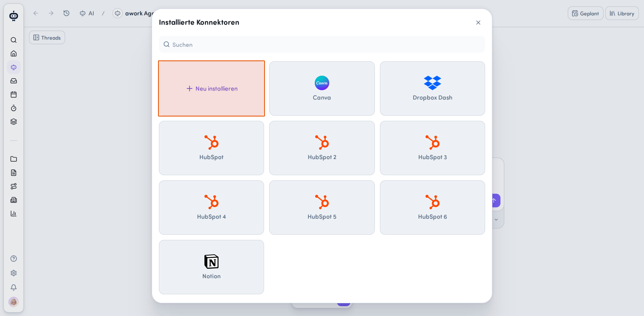Open the history clock icon
The height and width of the screenshot is (316, 644).
(x=66, y=13)
